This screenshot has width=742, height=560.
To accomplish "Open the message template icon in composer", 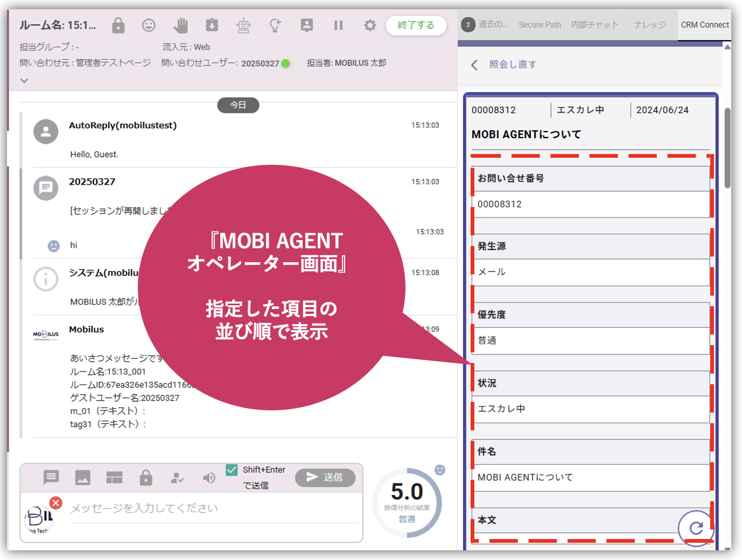I will tap(51, 477).
